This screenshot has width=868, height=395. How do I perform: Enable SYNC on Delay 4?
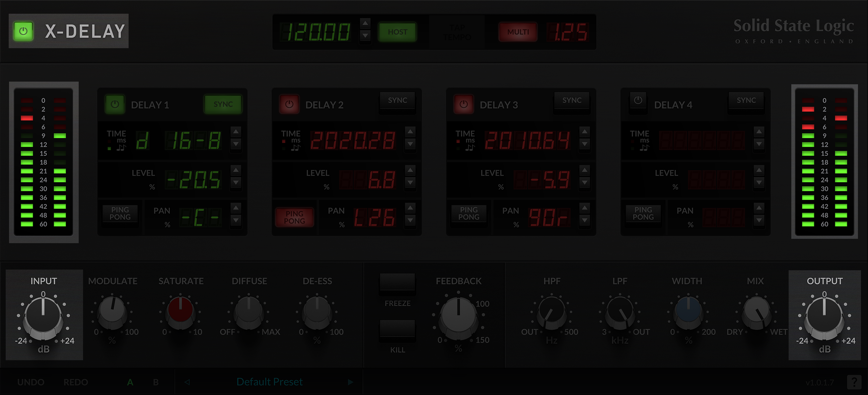coord(746,100)
